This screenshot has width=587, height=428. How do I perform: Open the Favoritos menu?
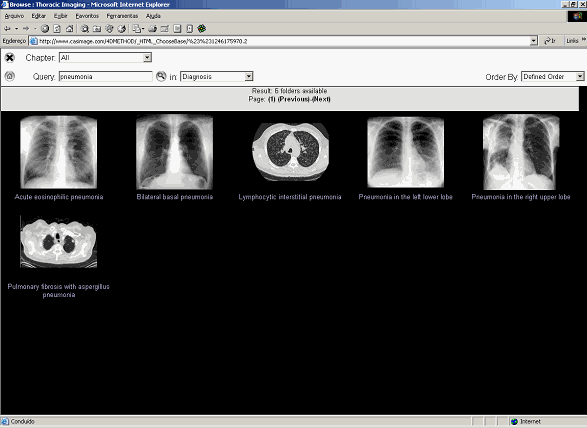[x=87, y=16]
